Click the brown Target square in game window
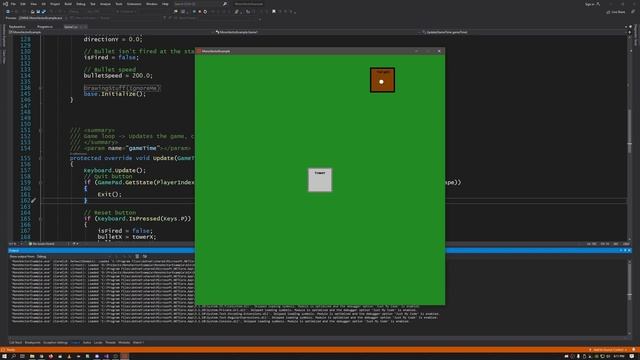The image size is (640, 360). (382, 80)
